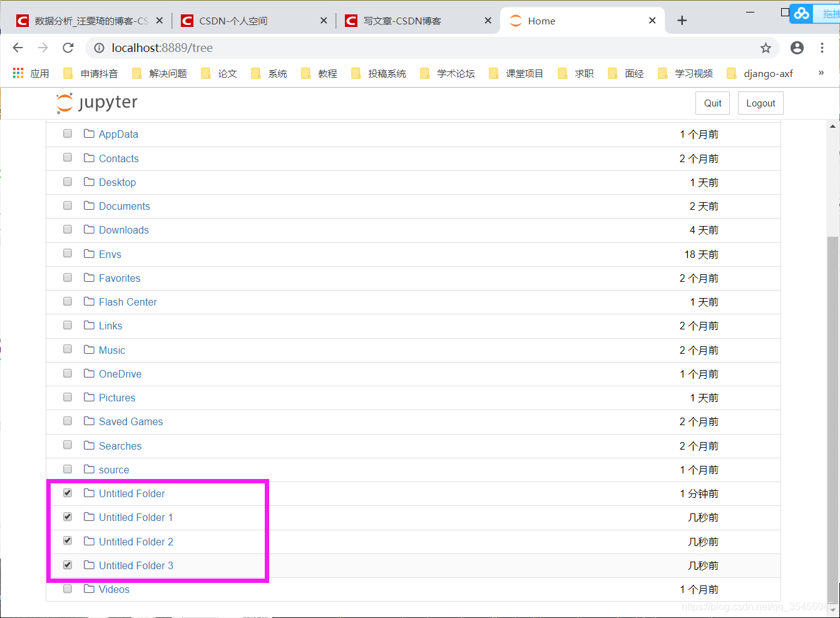Uncheck the Untitled Folder 3 checkbox
Viewport: 840px width, 618px height.
pos(68,565)
